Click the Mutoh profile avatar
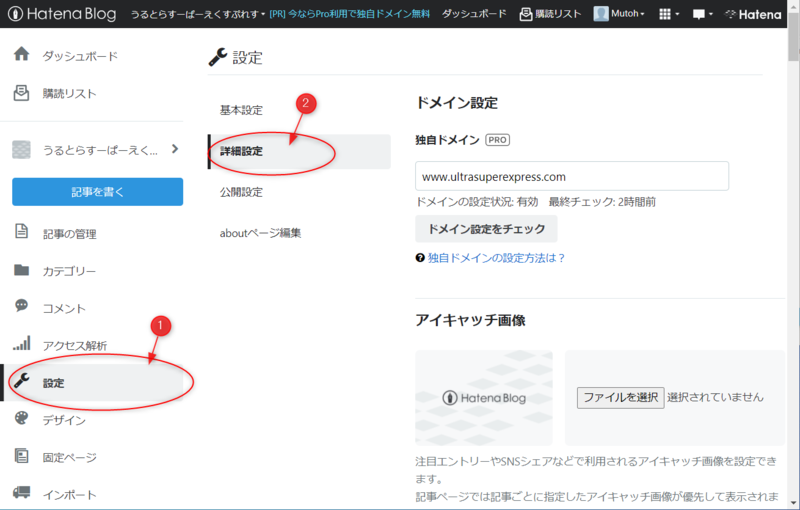The width and height of the screenshot is (800, 510). pos(601,14)
